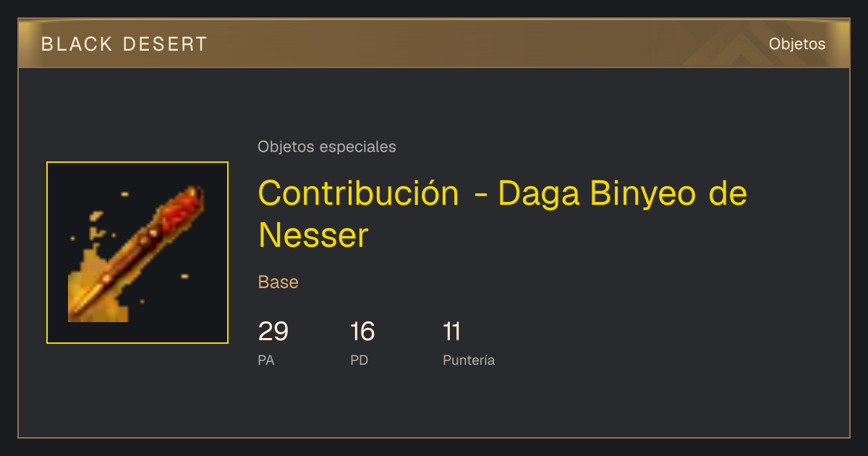Select the Puntería stat label

pyautogui.click(x=469, y=360)
